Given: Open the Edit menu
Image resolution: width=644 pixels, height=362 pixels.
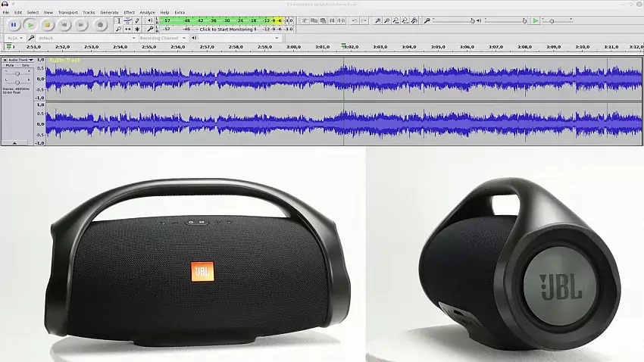Looking at the screenshot, I should click(18, 12).
